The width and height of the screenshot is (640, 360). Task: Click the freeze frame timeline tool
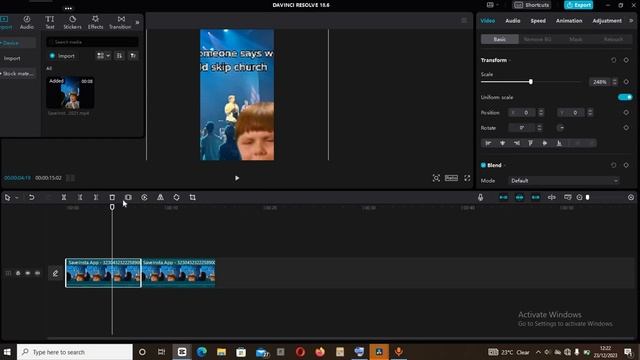coord(128,198)
